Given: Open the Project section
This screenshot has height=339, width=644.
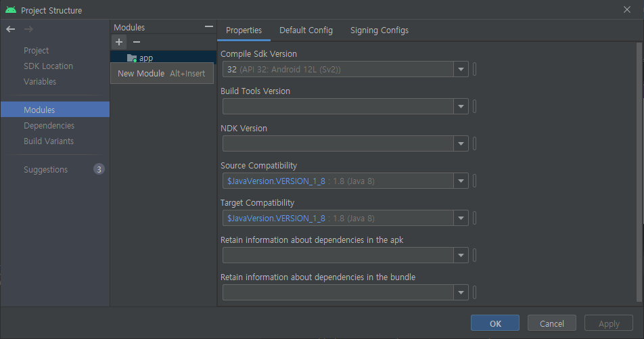Looking at the screenshot, I should pyautogui.click(x=36, y=51).
